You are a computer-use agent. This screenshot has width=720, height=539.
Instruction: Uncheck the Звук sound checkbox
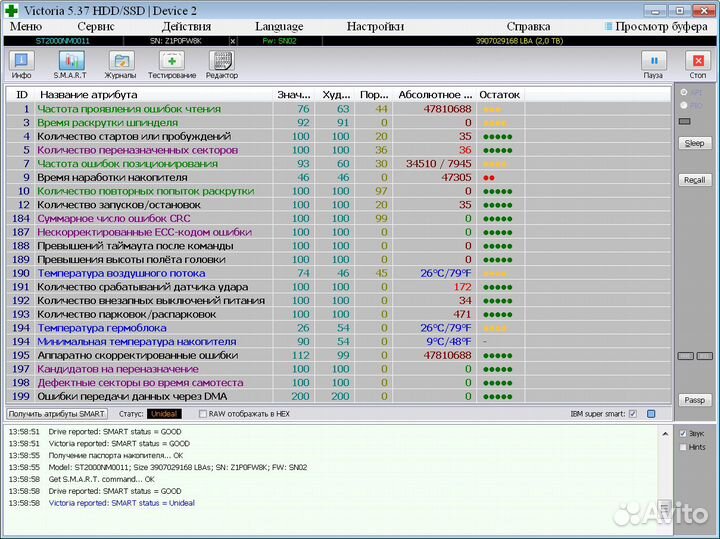coord(683,433)
